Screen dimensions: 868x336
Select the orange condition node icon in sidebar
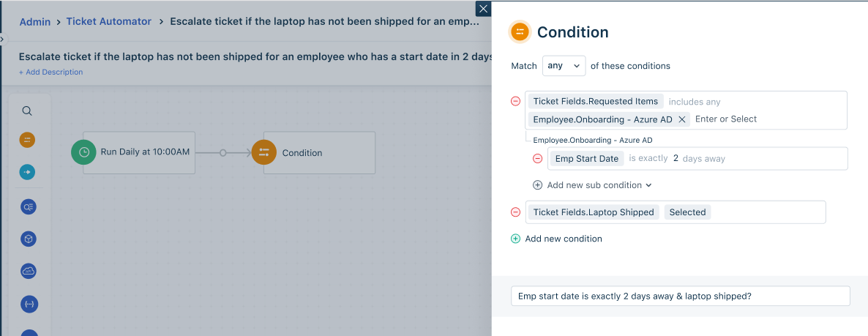tap(27, 140)
